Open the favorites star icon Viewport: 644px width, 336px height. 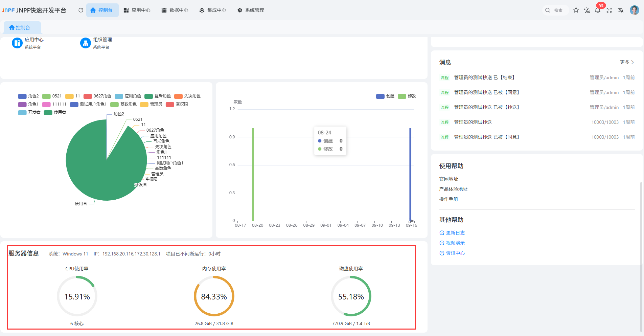[576, 10]
